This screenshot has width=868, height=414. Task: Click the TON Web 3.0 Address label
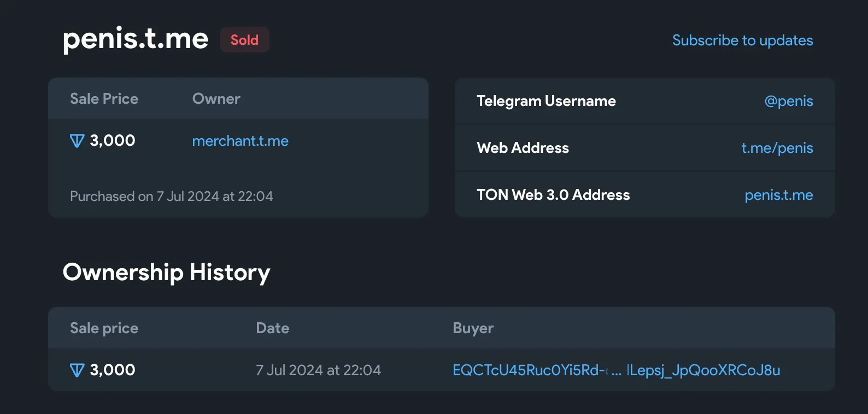pos(553,195)
